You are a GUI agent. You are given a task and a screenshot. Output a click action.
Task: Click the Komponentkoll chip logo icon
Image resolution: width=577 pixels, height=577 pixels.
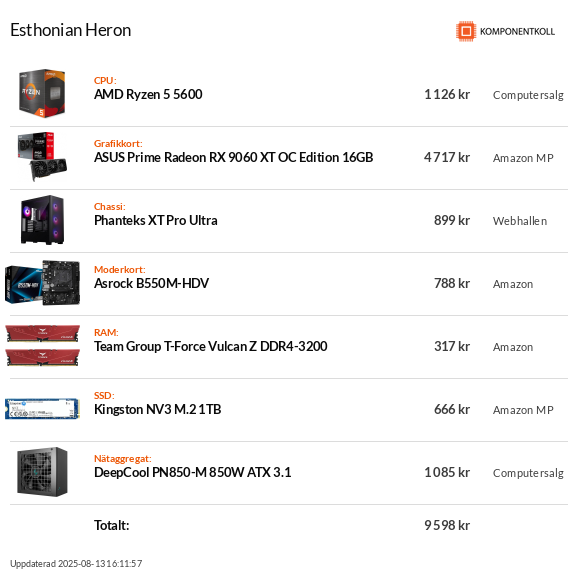[466, 31]
